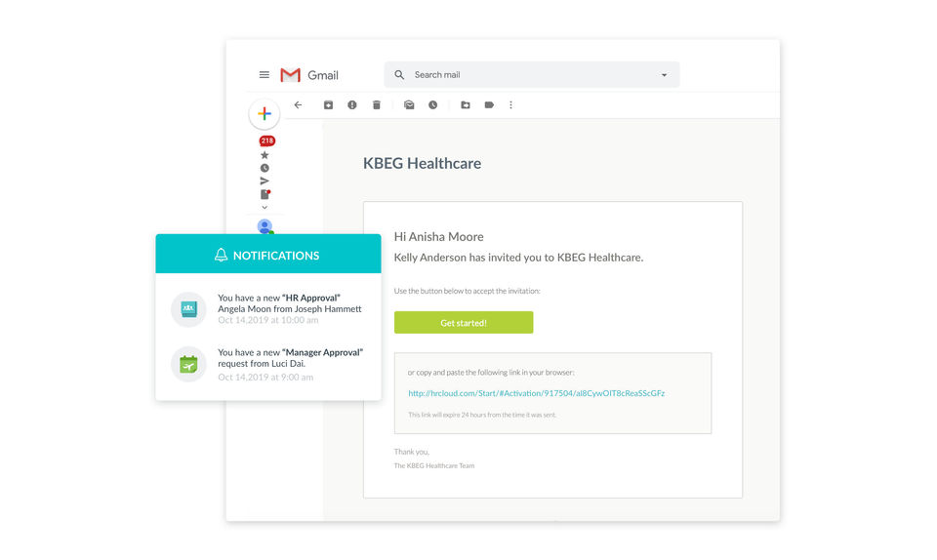Open the HR Approval notification icon
937x560 pixels.
tap(188, 308)
